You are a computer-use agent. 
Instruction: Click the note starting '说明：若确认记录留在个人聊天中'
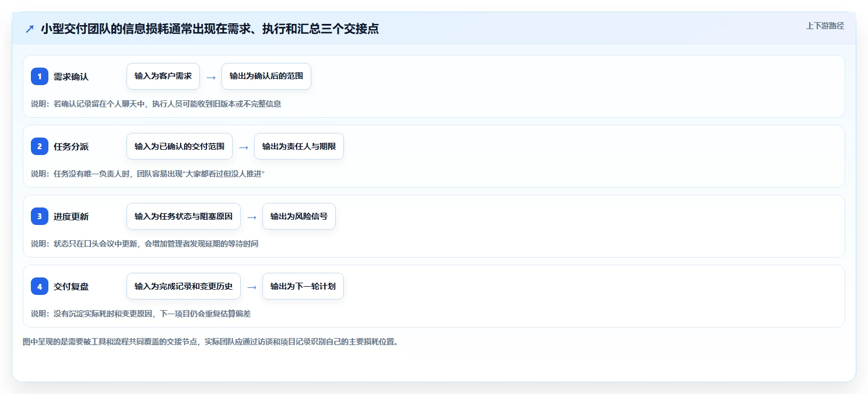156,104
